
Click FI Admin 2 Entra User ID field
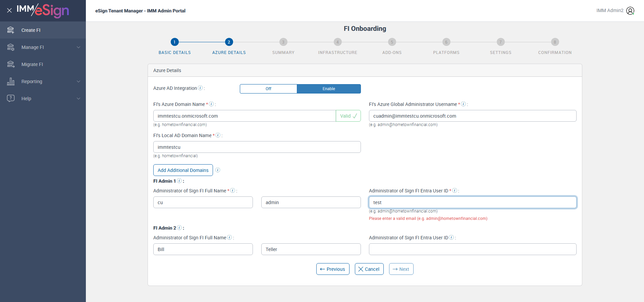(473, 249)
